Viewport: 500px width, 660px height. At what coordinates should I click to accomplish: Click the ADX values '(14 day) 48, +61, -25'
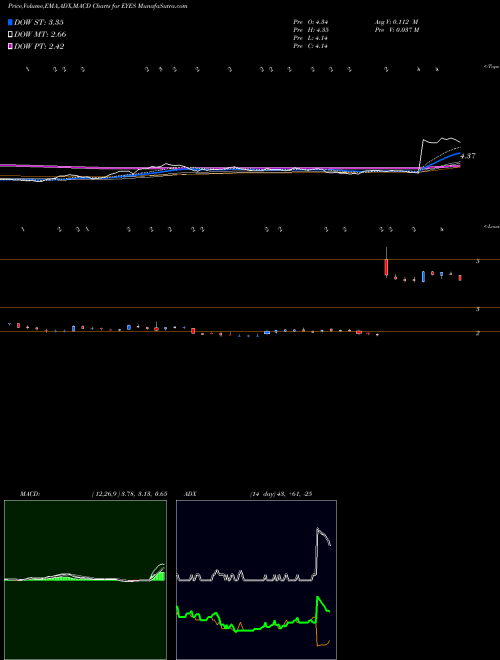click(280, 494)
